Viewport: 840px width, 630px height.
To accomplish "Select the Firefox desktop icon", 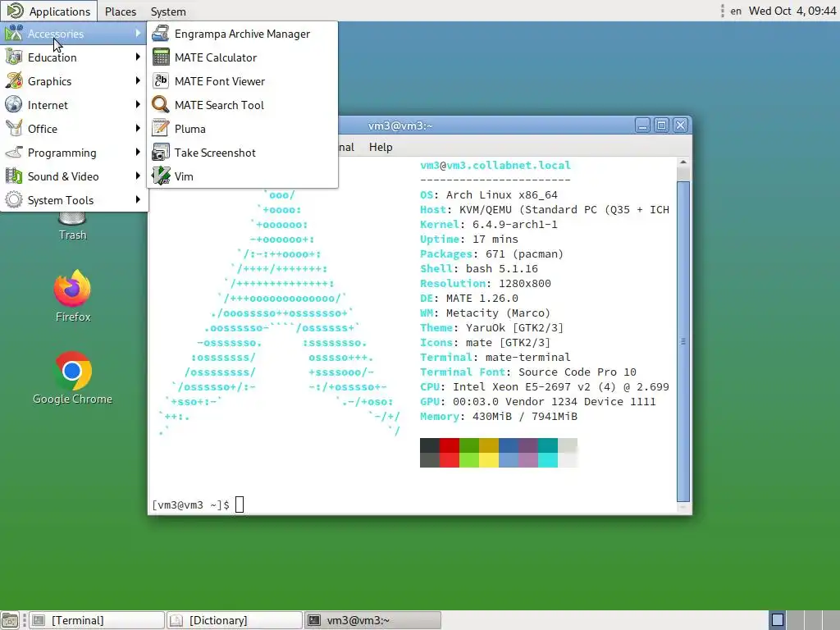I will [72, 289].
